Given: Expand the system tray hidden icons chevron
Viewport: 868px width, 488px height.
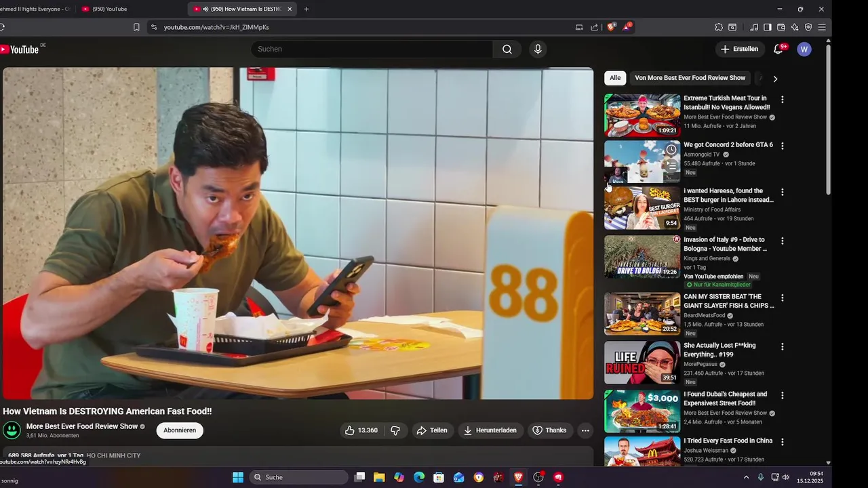Looking at the screenshot, I should pos(747,477).
